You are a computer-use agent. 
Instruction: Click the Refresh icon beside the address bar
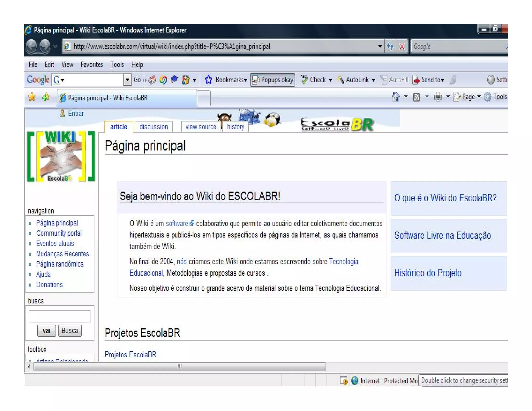tap(390, 47)
